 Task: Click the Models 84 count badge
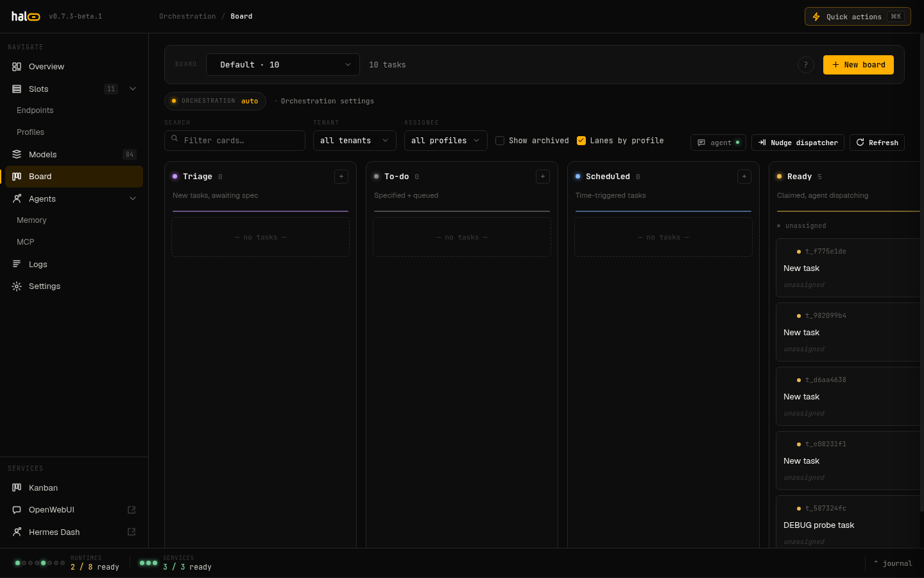click(x=130, y=154)
